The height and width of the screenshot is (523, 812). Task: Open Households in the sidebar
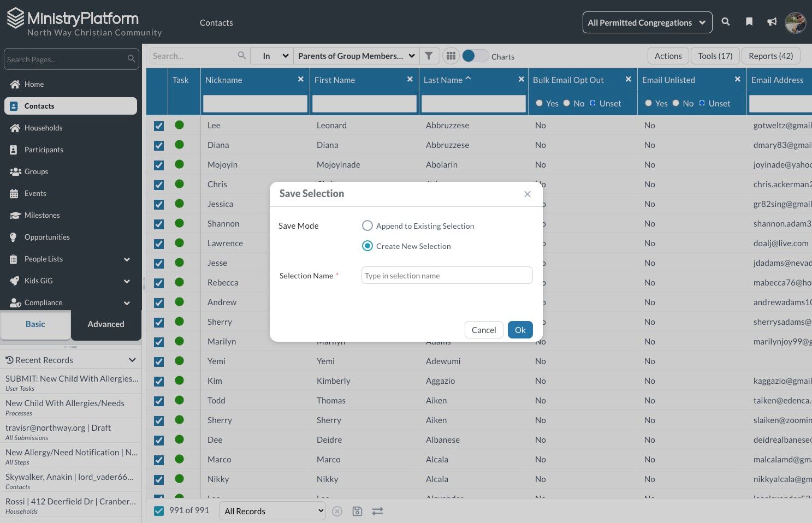(43, 128)
